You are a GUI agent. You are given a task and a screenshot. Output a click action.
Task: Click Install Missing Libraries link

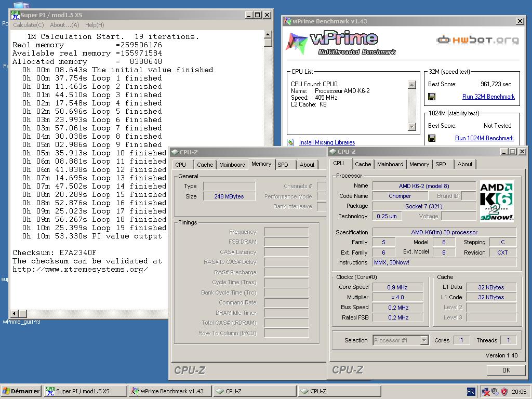[327, 142]
